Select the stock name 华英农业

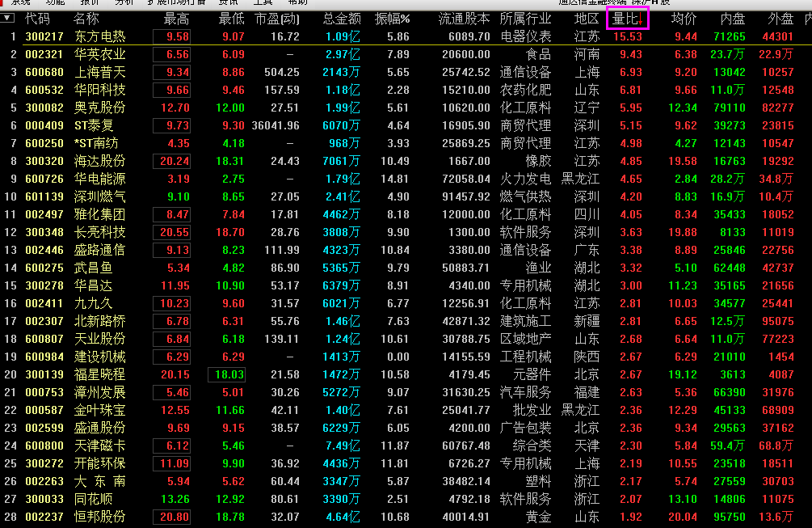click(x=100, y=54)
